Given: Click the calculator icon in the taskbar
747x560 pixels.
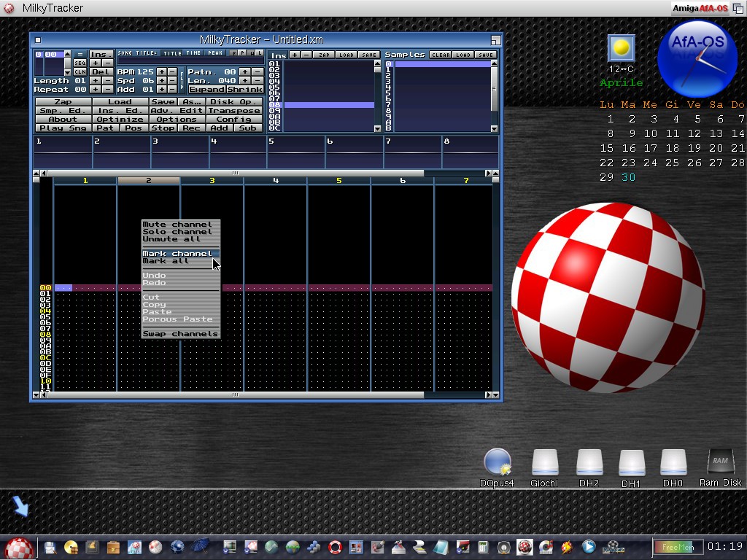Looking at the screenshot, I should (482, 547).
